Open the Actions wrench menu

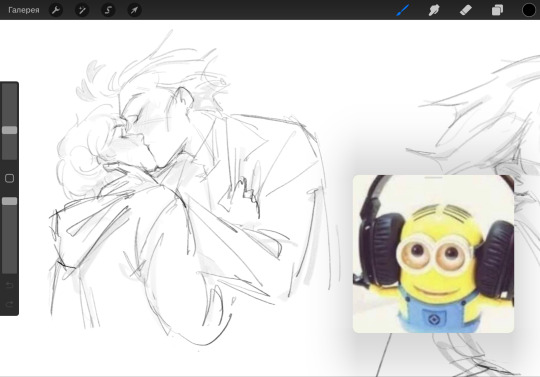click(56, 10)
